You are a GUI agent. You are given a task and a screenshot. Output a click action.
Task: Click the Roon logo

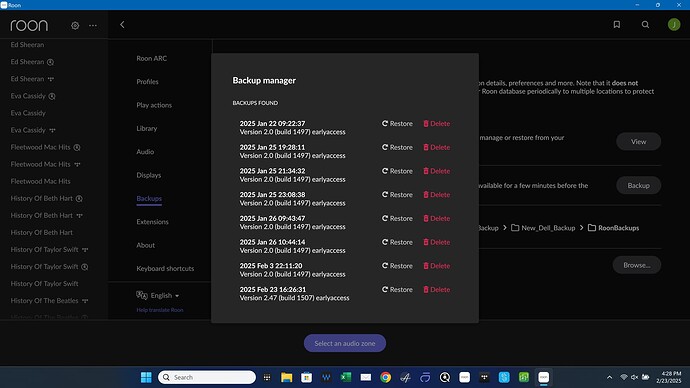click(x=29, y=26)
